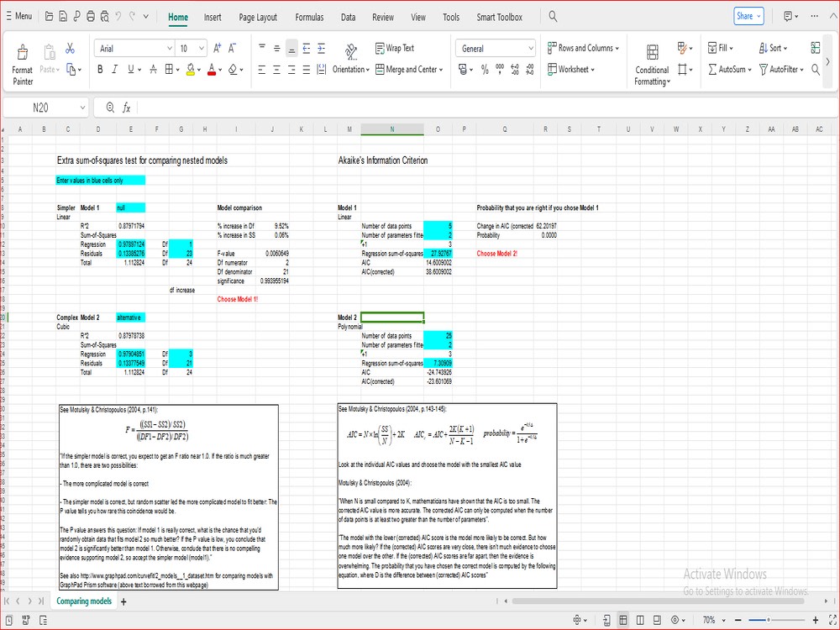The height and width of the screenshot is (630, 840).
Task: Click the Fill button
Action: (720, 48)
